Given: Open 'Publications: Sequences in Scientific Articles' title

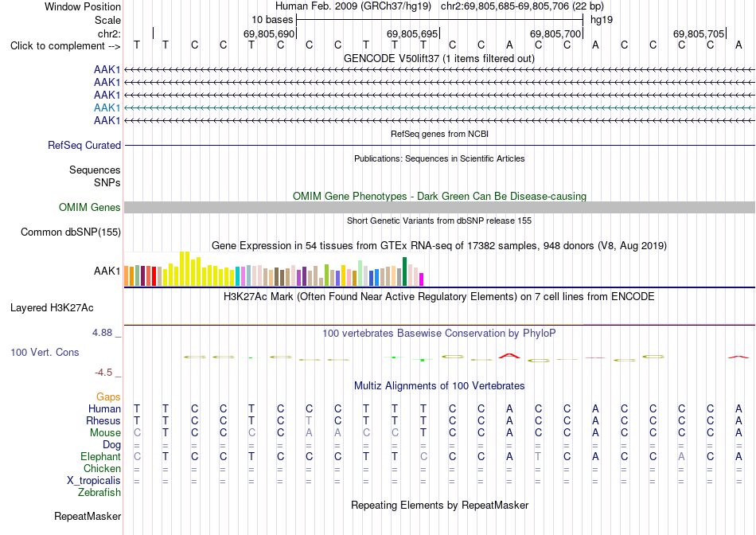Looking at the screenshot, I should [439, 158].
